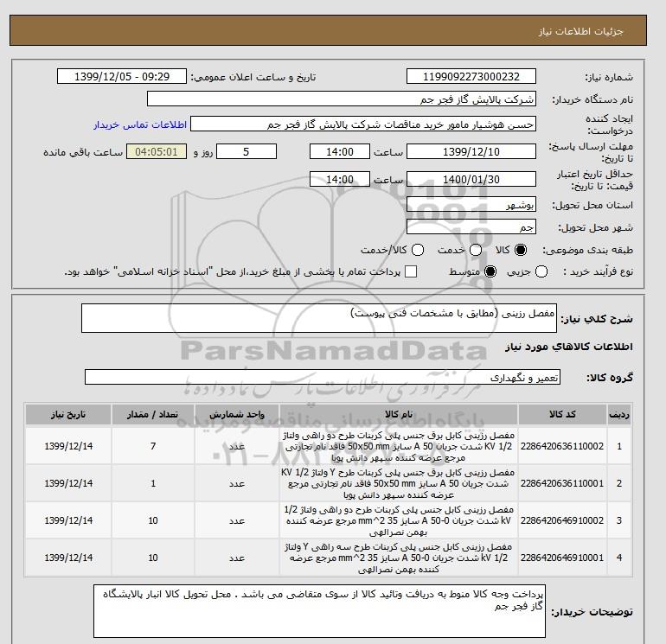This screenshot has height=644, width=666.
Task: Click the response deadline date 1399/12/10
Action: 471,151
